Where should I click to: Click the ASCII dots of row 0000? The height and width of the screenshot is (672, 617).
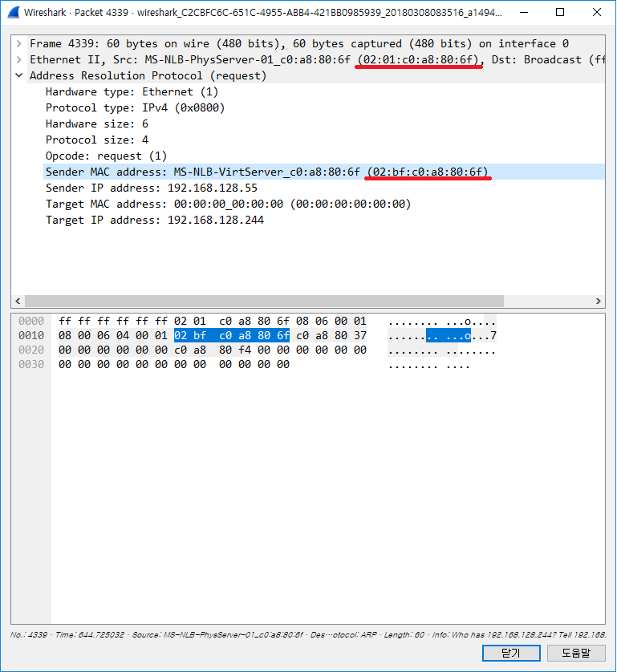pyautogui.click(x=441, y=321)
